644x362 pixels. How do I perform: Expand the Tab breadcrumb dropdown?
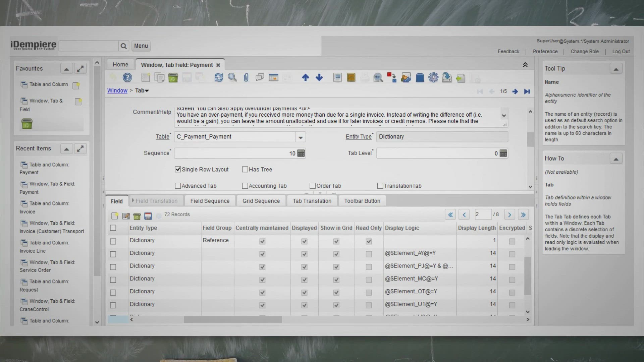(x=147, y=90)
